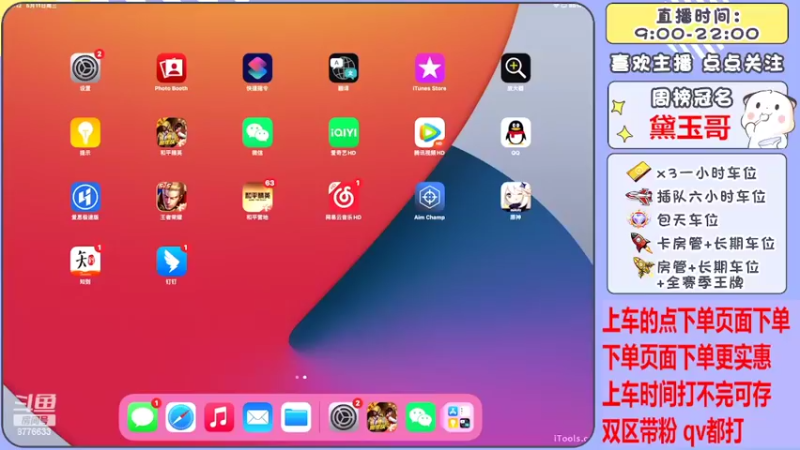Open the 知到 app
800x450 pixels.
85,262
